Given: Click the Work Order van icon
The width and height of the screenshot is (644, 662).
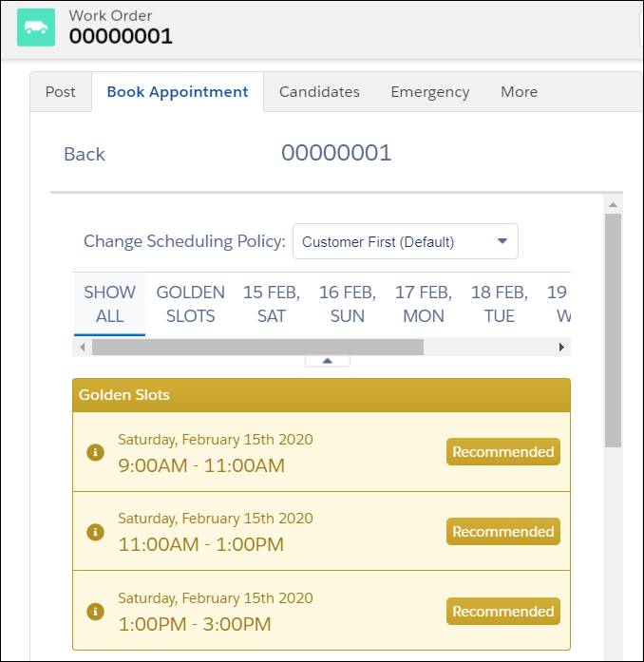Looking at the screenshot, I should pyautogui.click(x=36, y=28).
